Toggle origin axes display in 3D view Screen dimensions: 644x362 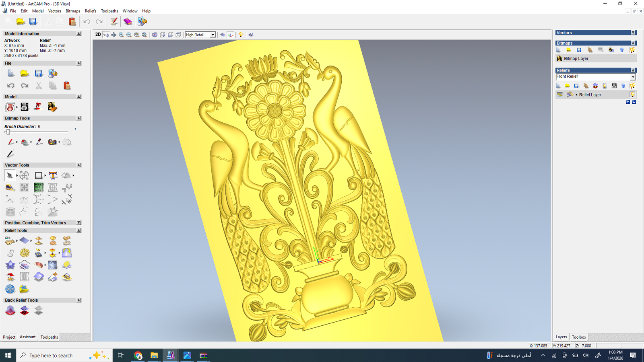pyautogui.click(x=231, y=35)
